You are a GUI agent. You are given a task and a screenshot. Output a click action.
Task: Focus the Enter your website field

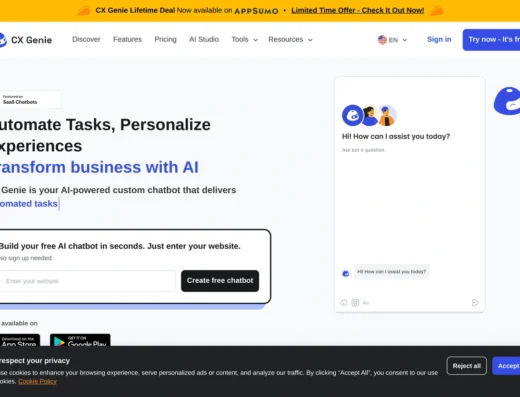click(87, 281)
